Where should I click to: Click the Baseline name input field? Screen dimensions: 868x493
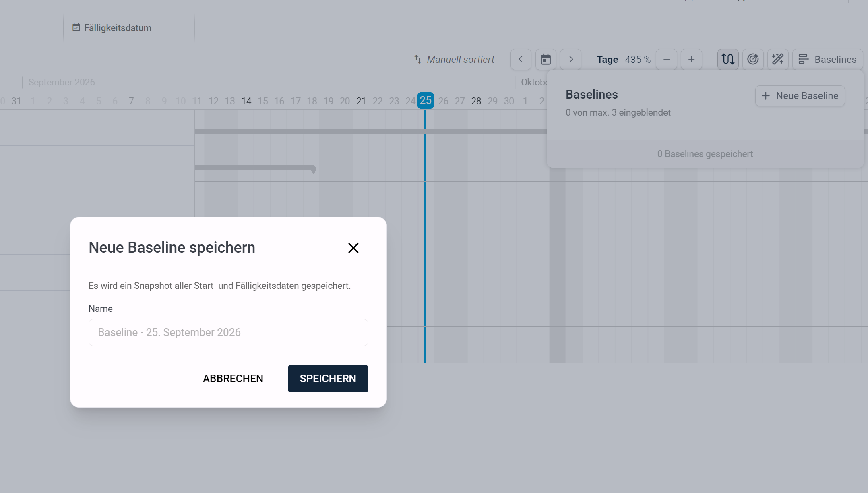click(x=228, y=332)
